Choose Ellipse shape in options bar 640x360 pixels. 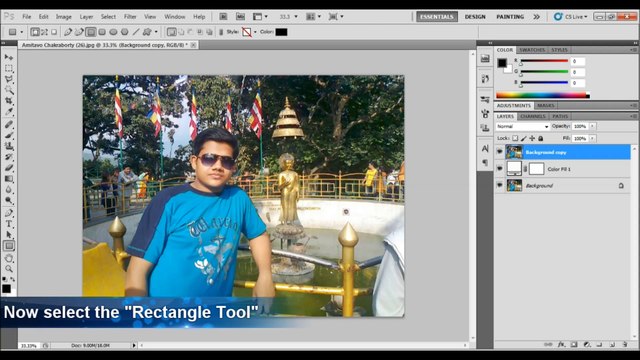click(113, 32)
